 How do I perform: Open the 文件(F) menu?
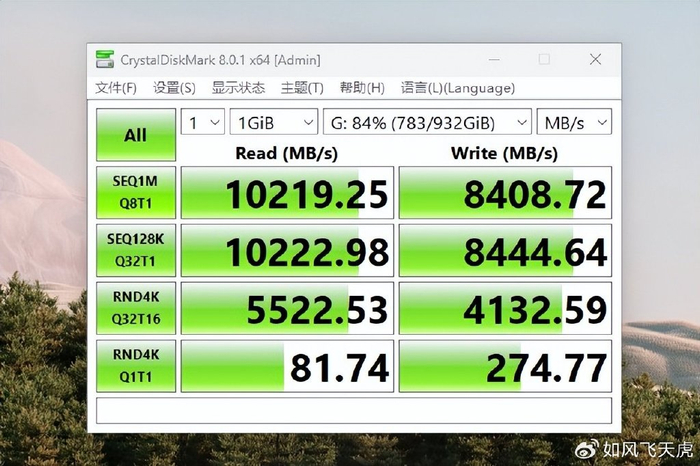(116, 88)
